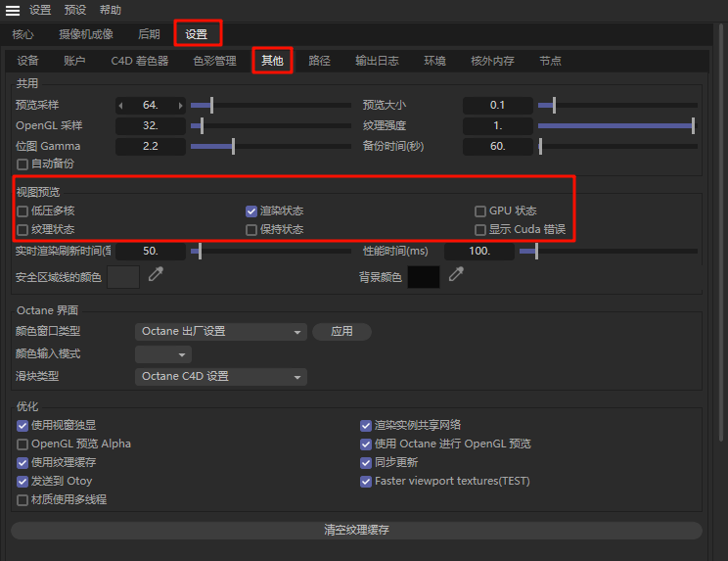Viewport: 728px width, 561px height.
Task: Toggle 显示 Cuda 错误 checkbox
Action: (x=480, y=229)
